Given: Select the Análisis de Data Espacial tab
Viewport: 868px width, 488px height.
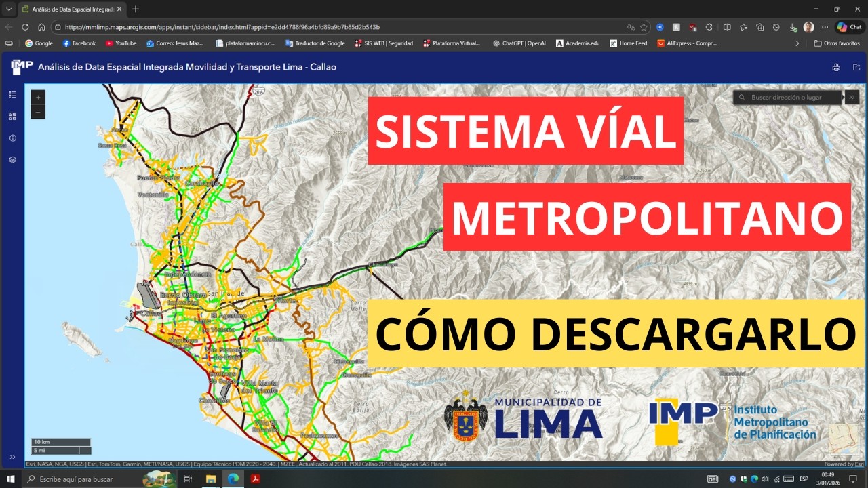Looking at the screenshot, I should 71,9.
